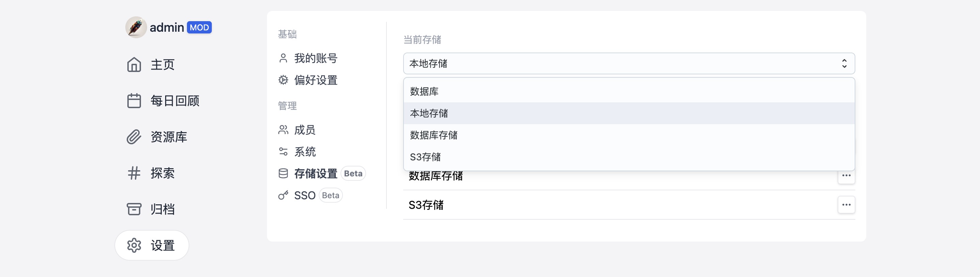Screen dimensions: 980x277
Task: Go to 偏好设置 preferences section
Action: tap(315, 80)
